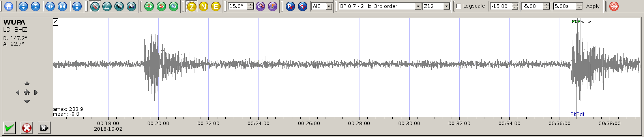This screenshot has width=644, height=137.
Task: Click the 15.0° distance input field
Action: point(238,6)
